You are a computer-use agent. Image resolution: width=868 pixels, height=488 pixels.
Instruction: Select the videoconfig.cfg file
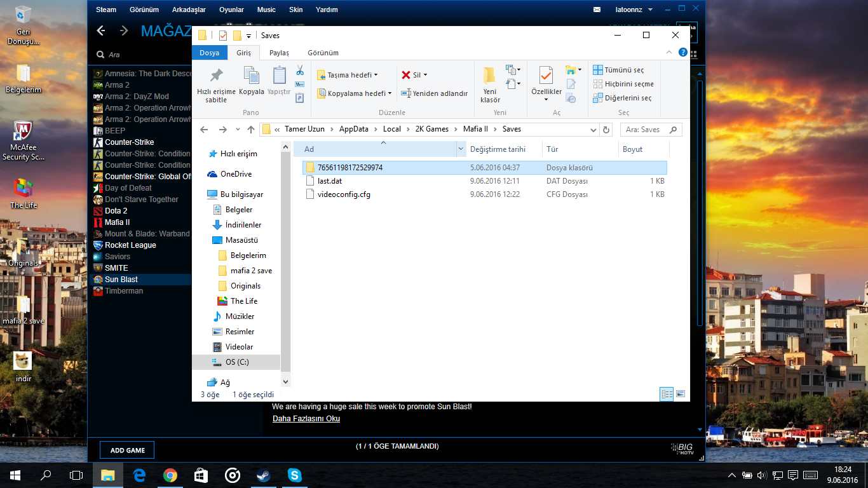coord(485,194)
